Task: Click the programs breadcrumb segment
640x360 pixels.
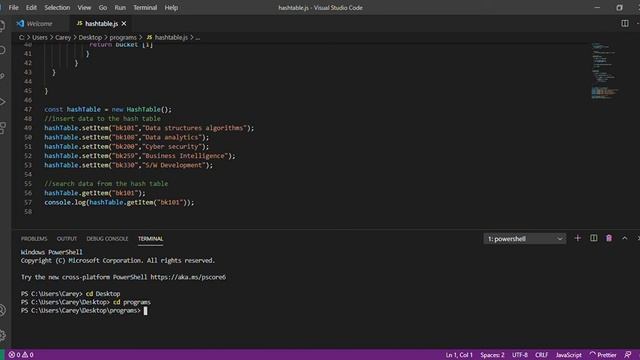Action: [x=123, y=37]
